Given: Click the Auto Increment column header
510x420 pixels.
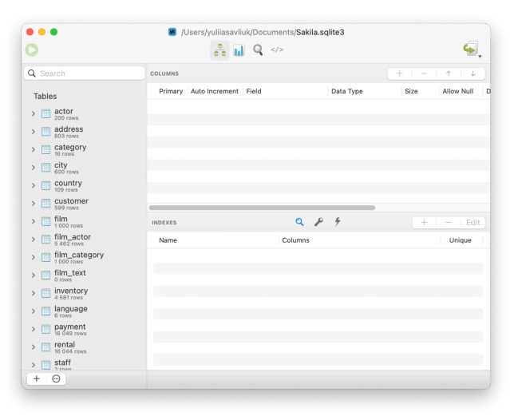Looking at the screenshot, I should click(x=215, y=91).
